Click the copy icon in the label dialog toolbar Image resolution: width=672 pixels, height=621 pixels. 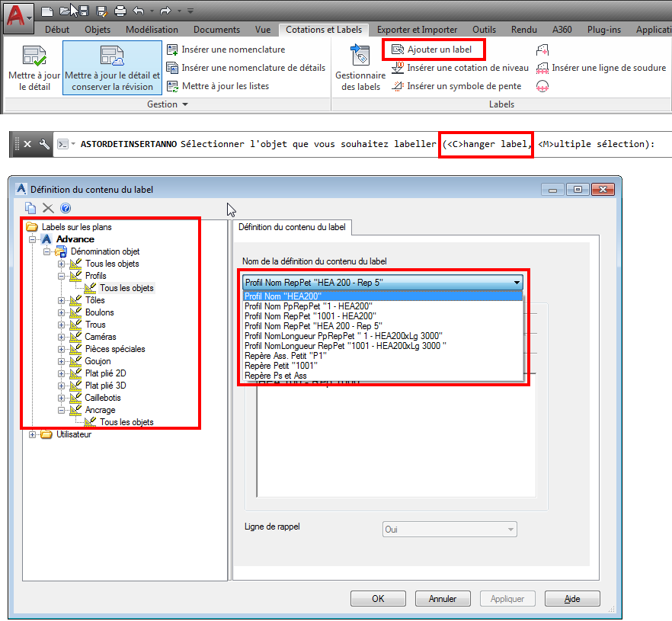point(30,208)
